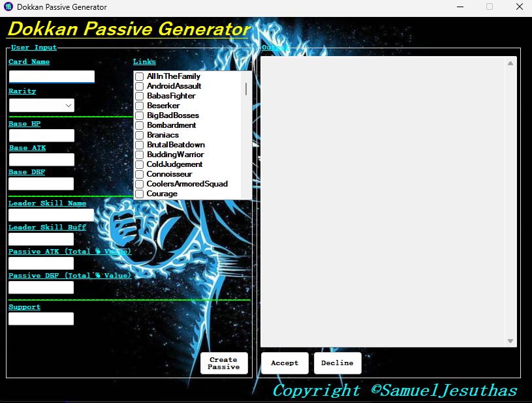
Task: Focus the Leader Skill Buff field
Action: (41, 239)
